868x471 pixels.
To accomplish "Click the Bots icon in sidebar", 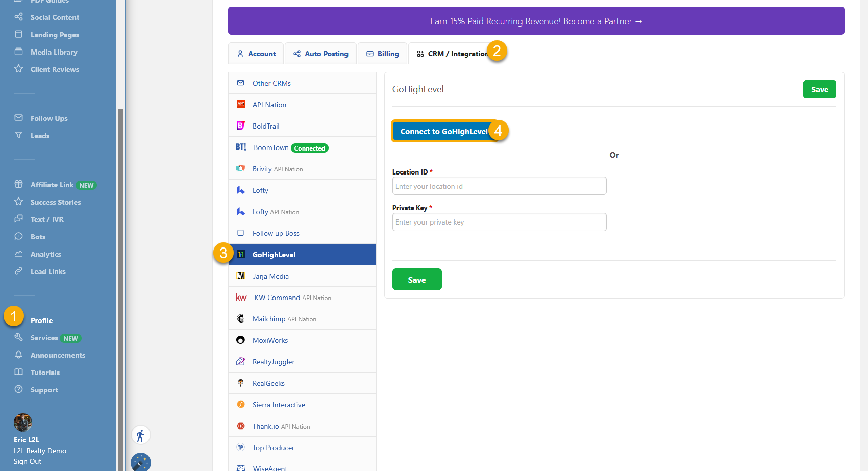I will tap(19, 236).
